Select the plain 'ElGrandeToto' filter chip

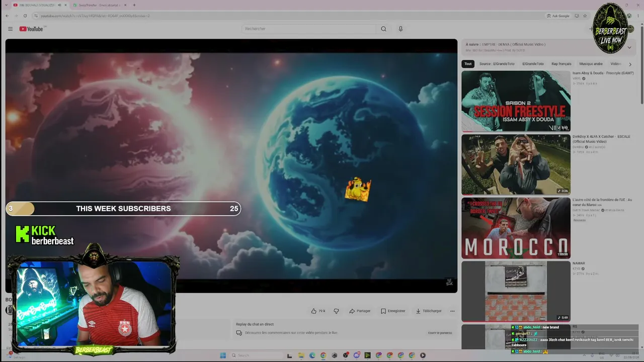point(533,64)
